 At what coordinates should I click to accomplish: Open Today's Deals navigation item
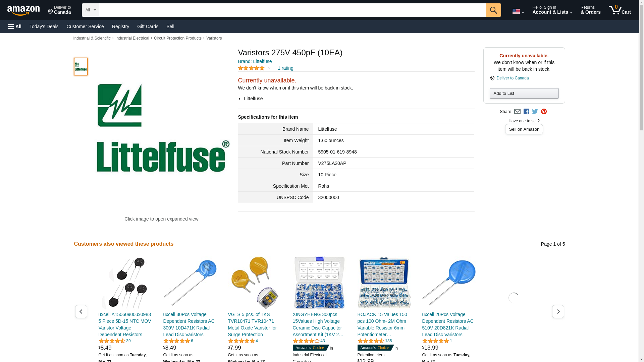[x=44, y=26]
